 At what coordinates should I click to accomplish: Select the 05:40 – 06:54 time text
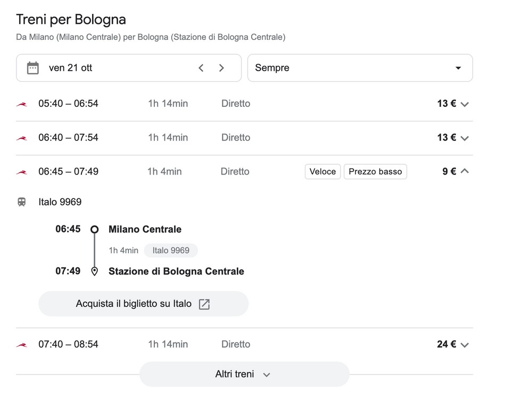pyautogui.click(x=68, y=104)
